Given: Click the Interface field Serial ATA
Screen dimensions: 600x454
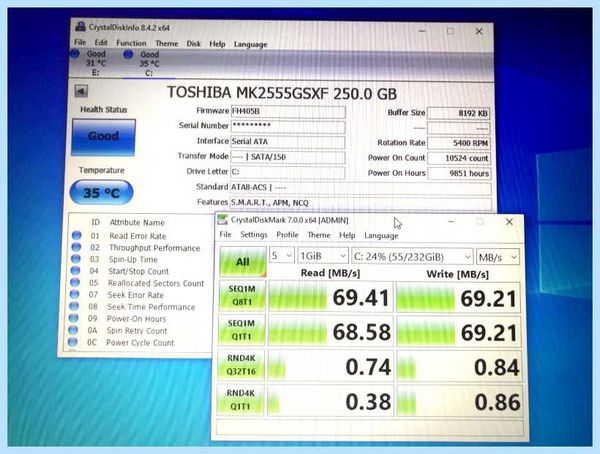Looking at the screenshot, I should coord(288,142).
